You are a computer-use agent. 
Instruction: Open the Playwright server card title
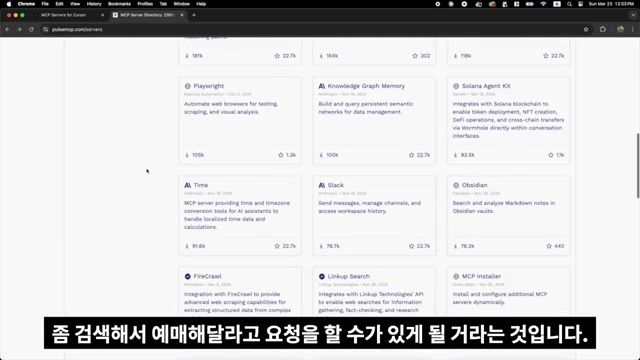209,86
